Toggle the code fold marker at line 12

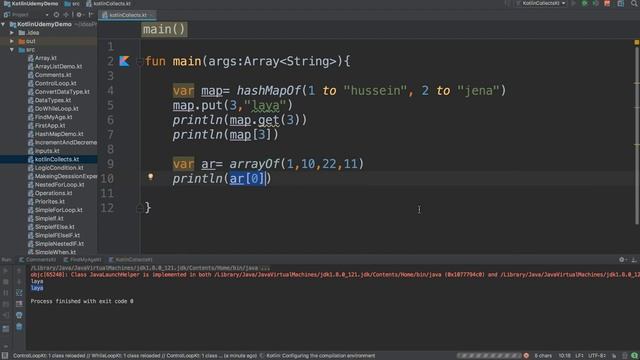click(x=139, y=208)
